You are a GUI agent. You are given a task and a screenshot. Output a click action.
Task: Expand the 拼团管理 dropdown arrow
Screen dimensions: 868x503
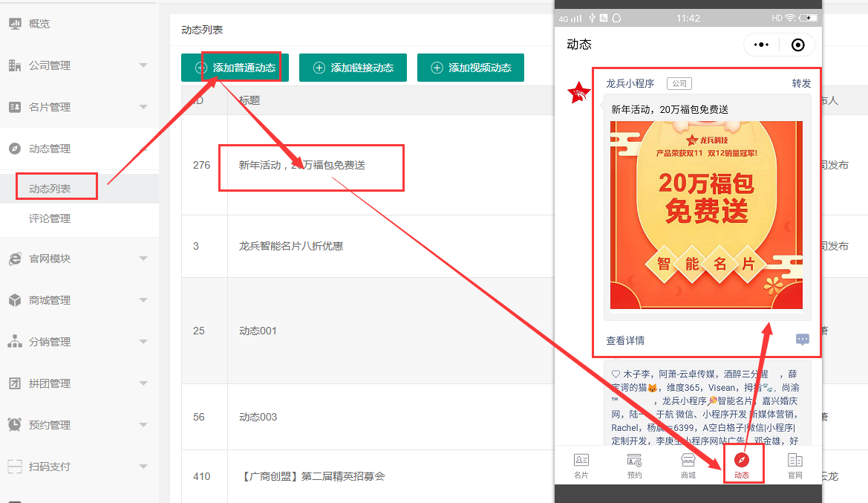[143, 383]
